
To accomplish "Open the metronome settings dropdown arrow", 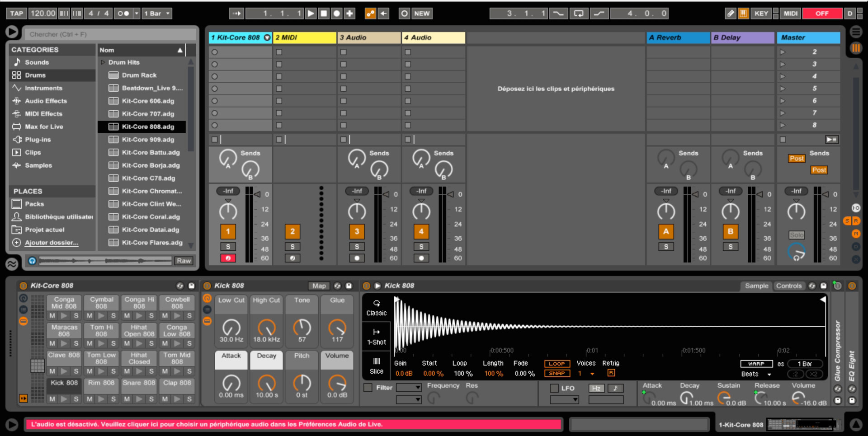I will pyautogui.click(x=137, y=14).
